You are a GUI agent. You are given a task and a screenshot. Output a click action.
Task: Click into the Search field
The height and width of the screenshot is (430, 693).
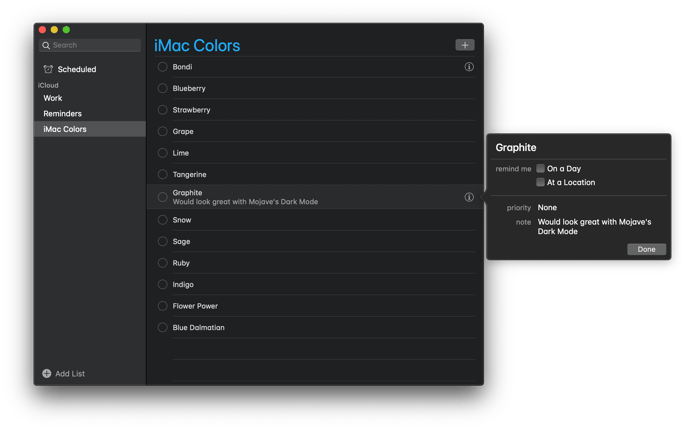point(90,45)
